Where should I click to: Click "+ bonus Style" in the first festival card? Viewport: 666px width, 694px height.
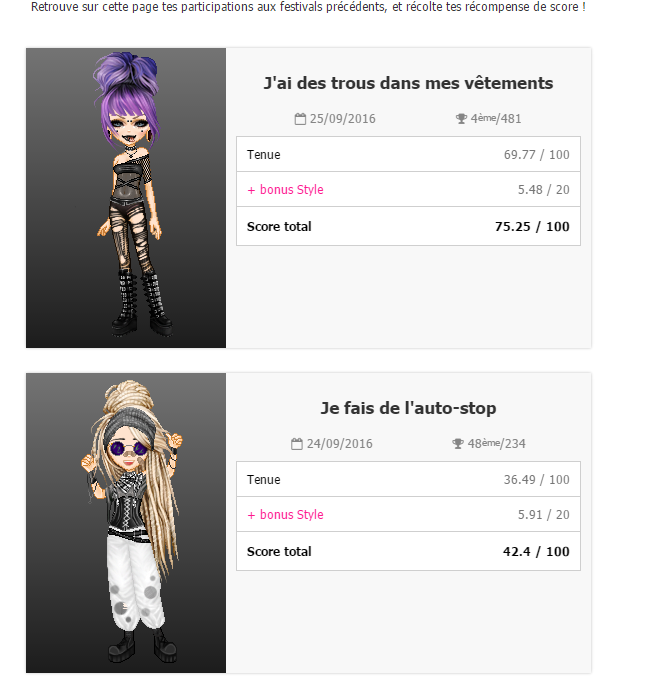tap(285, 190)
